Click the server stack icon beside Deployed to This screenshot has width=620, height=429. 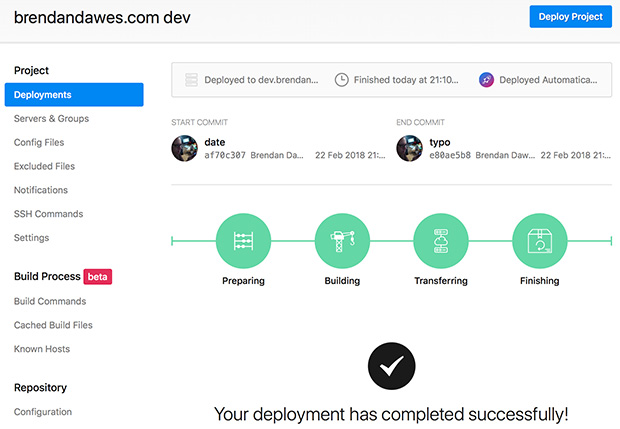point(191,79)
